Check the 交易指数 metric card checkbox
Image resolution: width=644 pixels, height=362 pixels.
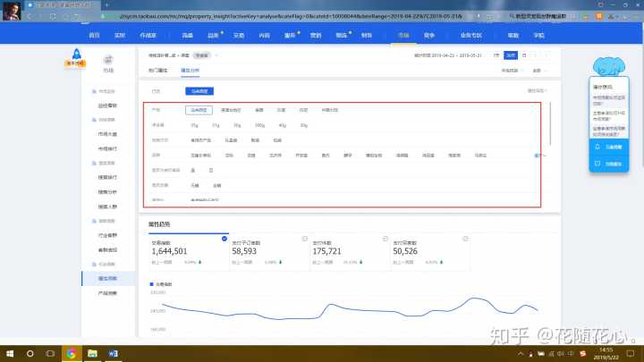[x=223, y=238]
